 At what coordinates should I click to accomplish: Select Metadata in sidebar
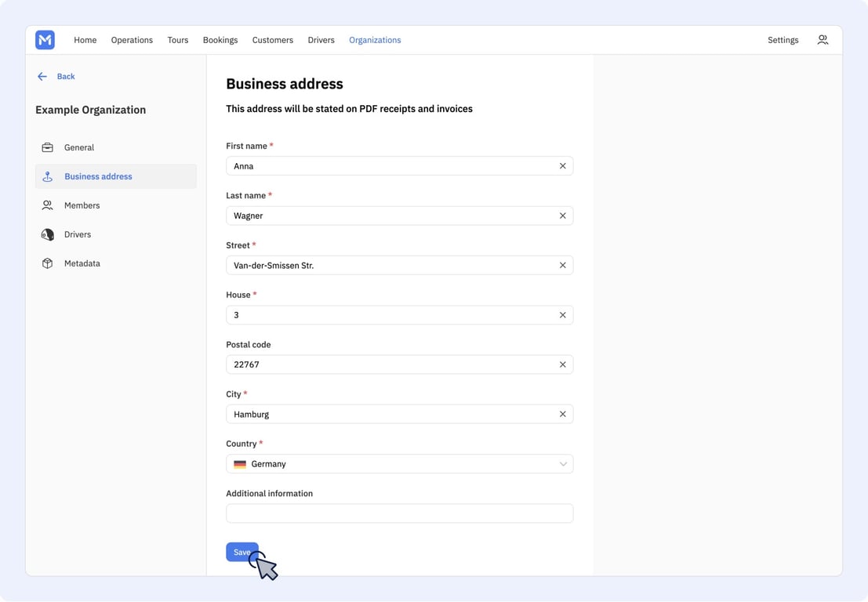point(116,263)
